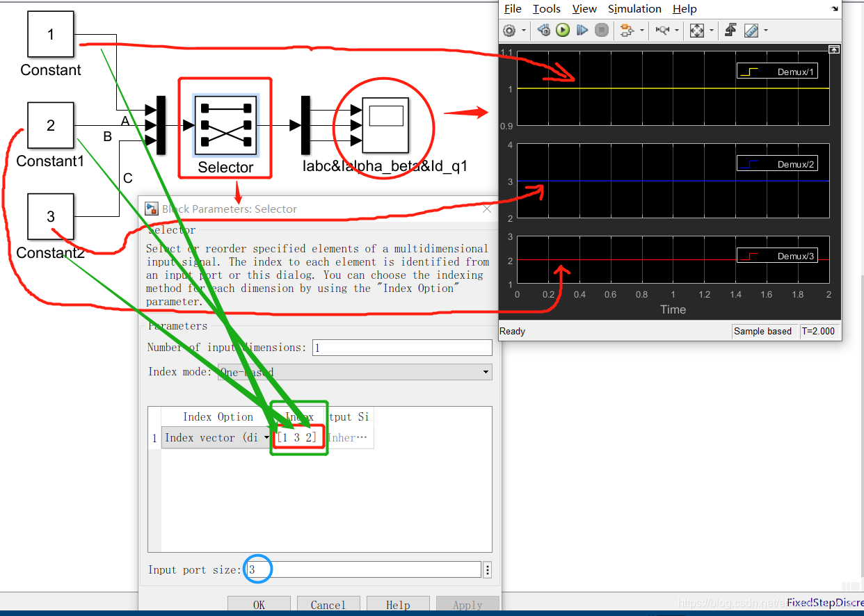Open the Index mode dropdown
The image size is (864, 616).
click(x=355, y=372)
